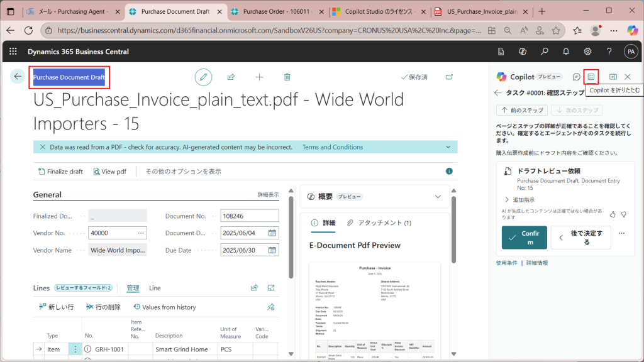Open the Edge Copilot sidebar icon
The width and height of the screenshot is (644, 362).
click(633, 30)
